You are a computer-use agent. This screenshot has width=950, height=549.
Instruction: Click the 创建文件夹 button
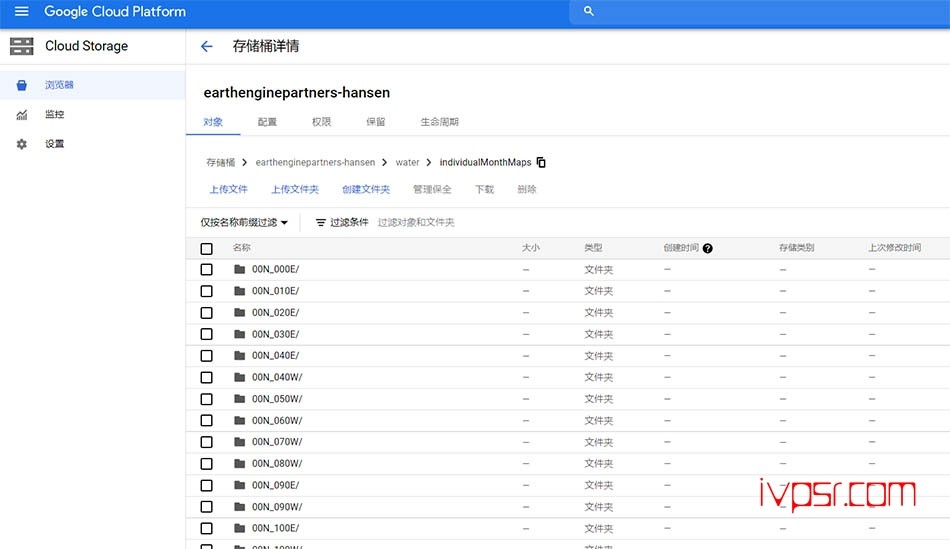pos(366,189)
